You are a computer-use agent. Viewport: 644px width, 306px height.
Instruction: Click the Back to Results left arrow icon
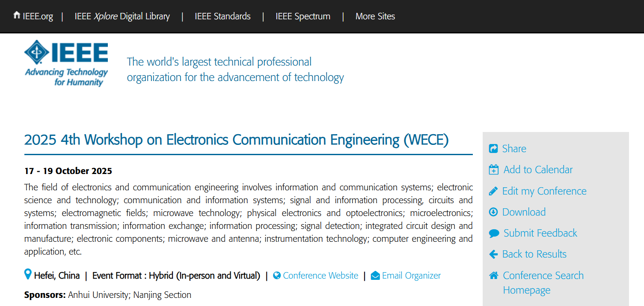[x=493, y=254]
